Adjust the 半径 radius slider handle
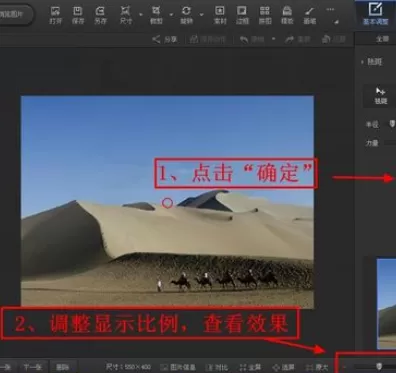 392,123
